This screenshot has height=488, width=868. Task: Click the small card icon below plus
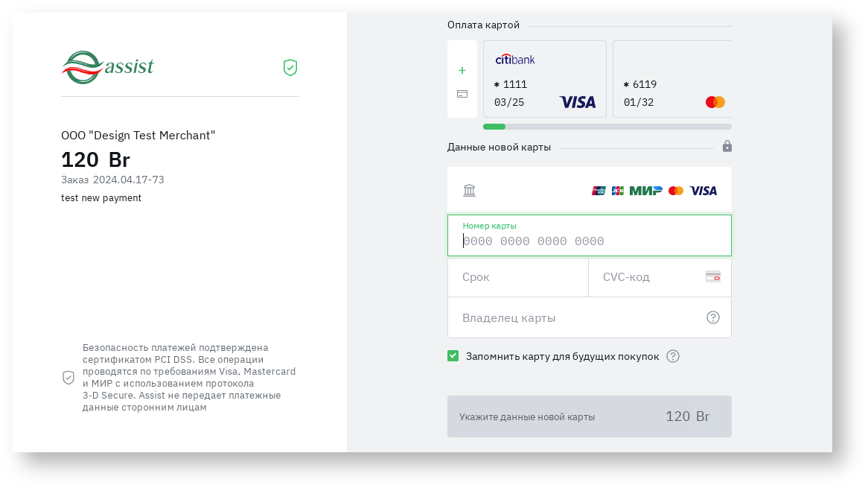[x=462, y=94]
